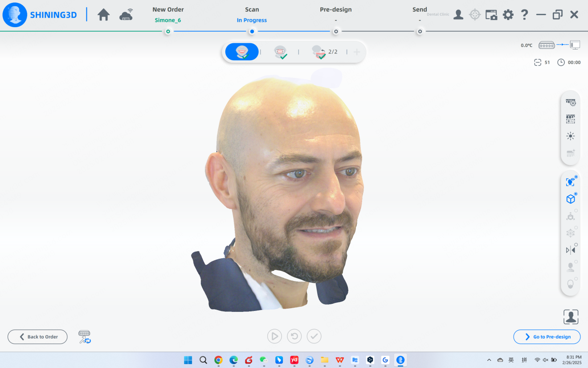Click the brightness adjustment sun icon
This screenshot has width=588, height=368.
point(570,136)
